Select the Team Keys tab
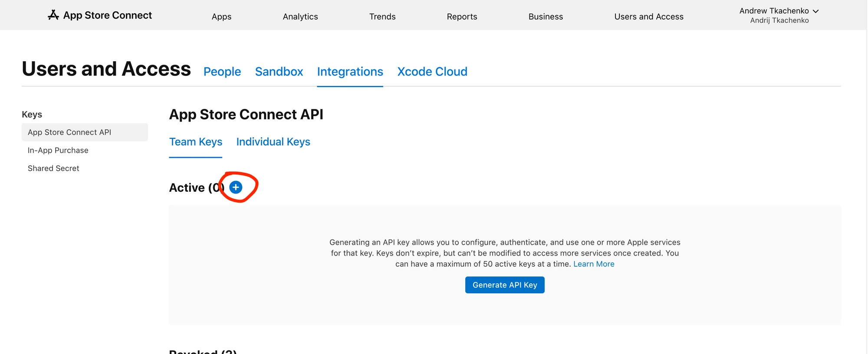Viewport: 868px width, 354px height. tap(196, 142)
